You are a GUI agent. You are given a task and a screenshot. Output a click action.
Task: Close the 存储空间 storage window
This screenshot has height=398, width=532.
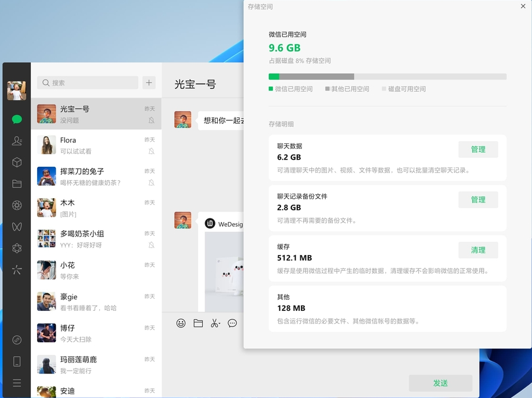[523, 6]
